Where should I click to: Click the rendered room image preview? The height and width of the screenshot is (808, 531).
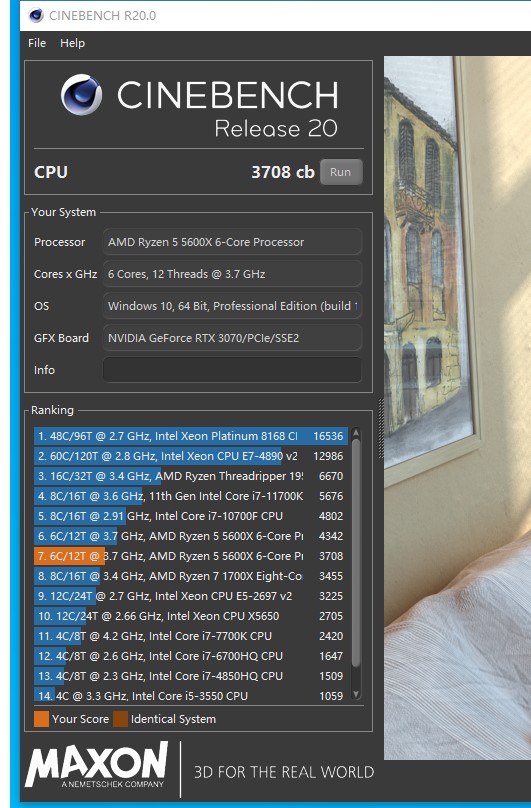pos(457,407)
